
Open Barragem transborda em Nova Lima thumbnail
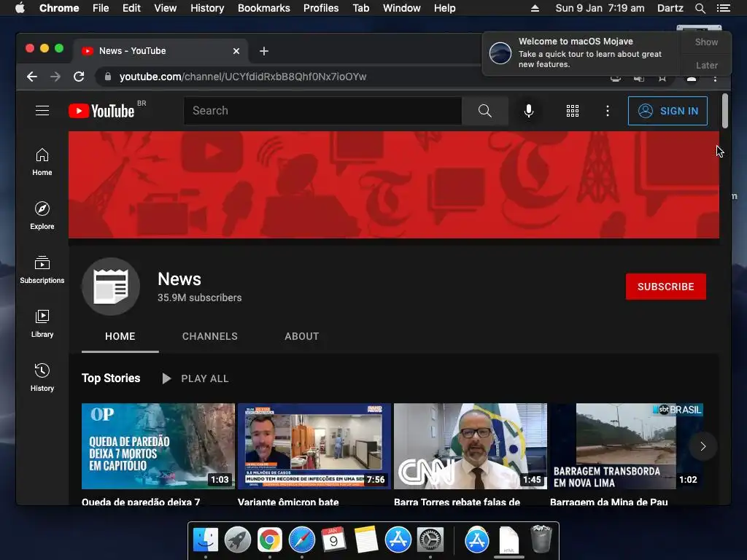coord(627,446)
